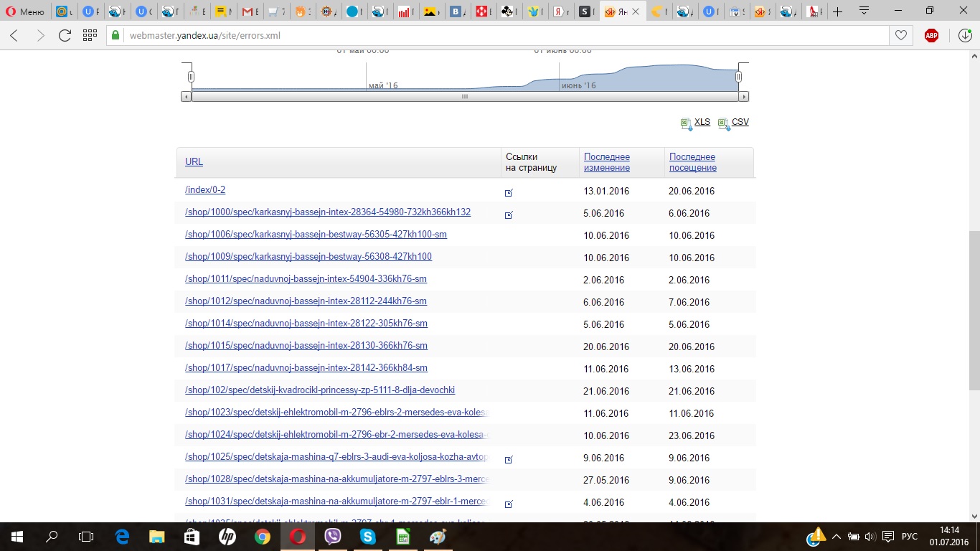This screenshot has height=551, width=980.
Task: Grab the left range handle of chart
Action: click(x=191, y=77)
